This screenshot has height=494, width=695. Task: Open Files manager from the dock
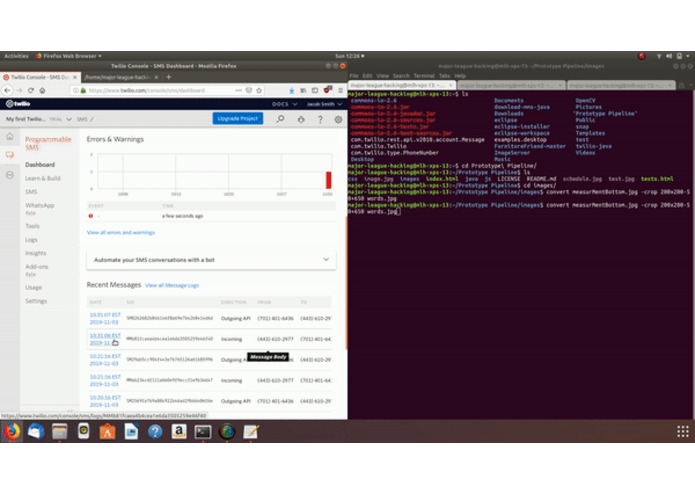[59, 431]
